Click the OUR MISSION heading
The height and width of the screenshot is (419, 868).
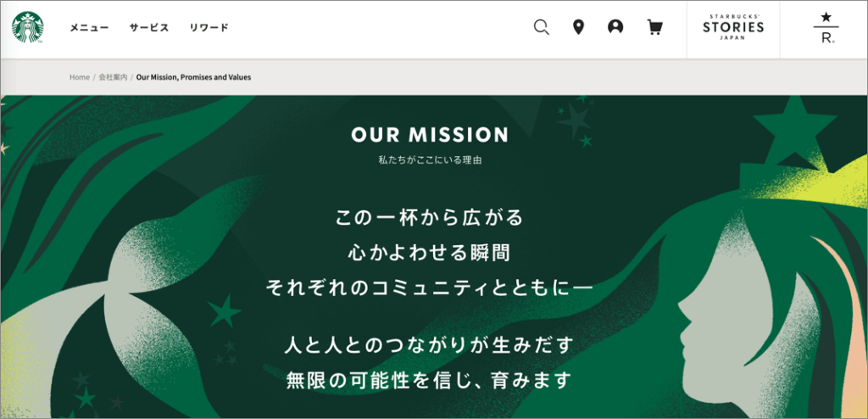tap(430, 135)
